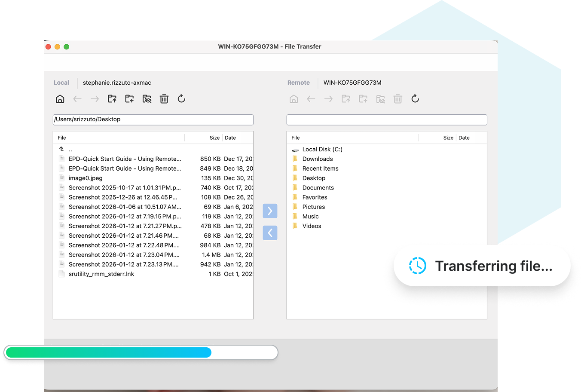
Task: Open remote Downloads folder
Action: 318,159
